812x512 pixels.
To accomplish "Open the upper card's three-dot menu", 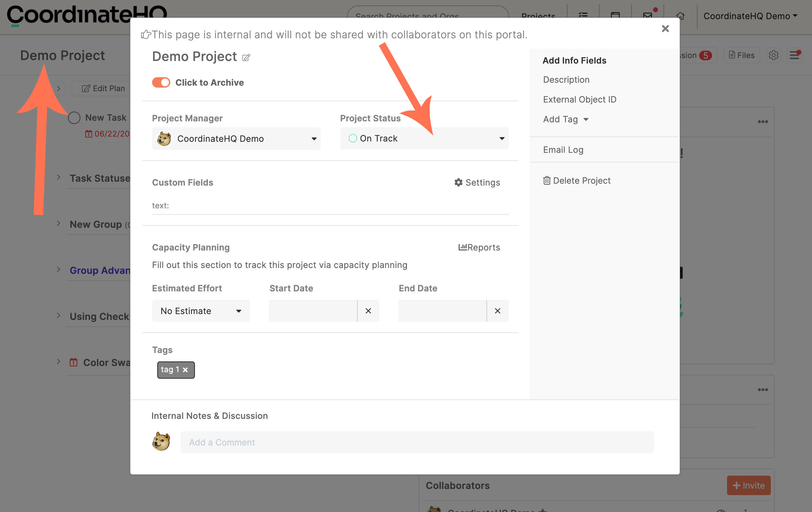I will point(763,122).
